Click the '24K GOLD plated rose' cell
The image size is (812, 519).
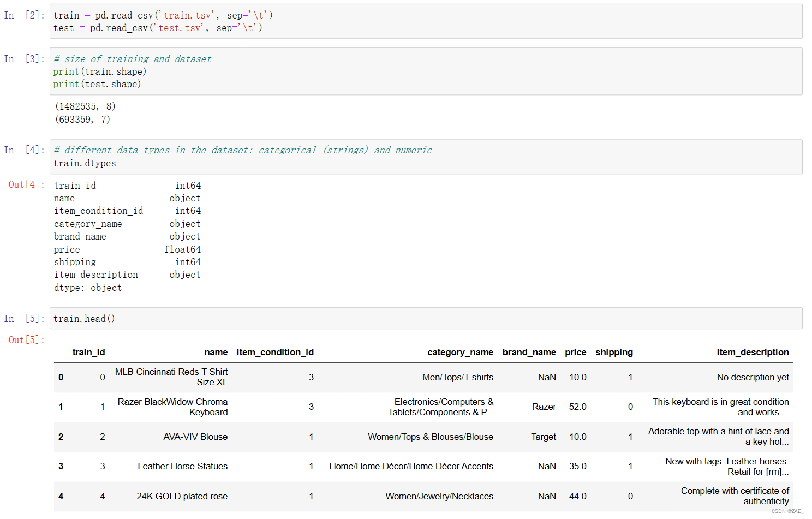pyautogui.click(x=182, y=496)
